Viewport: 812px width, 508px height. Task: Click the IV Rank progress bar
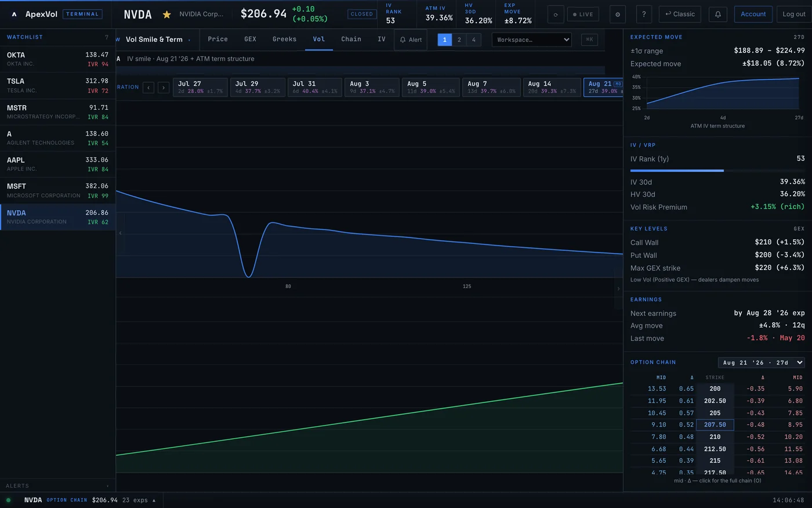[717, 171]
